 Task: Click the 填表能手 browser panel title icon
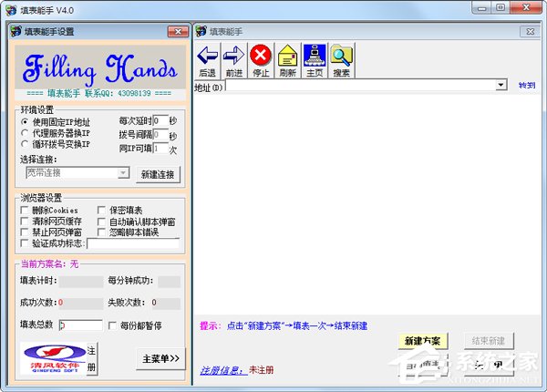(x=201, y=31)
